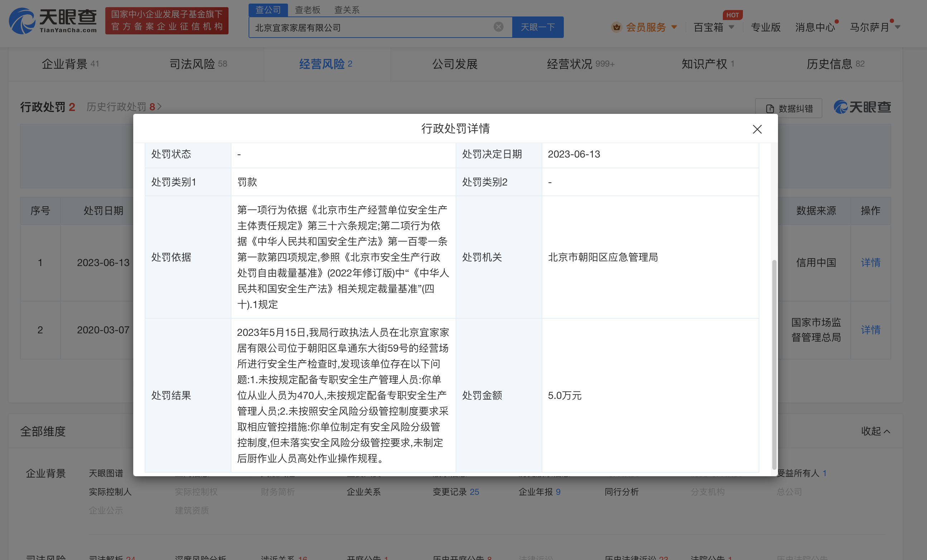Select the 处罚决定日期 value 2023-06-13

click(574, 154)
